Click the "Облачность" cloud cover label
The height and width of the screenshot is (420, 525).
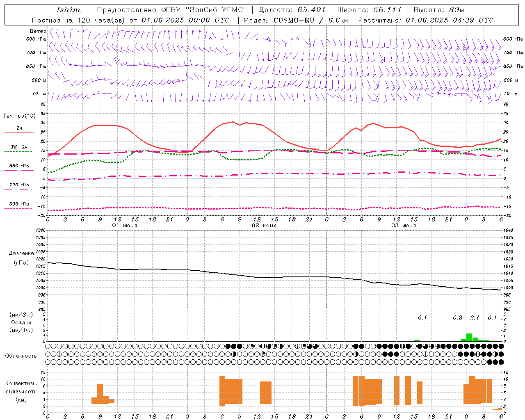21,356
